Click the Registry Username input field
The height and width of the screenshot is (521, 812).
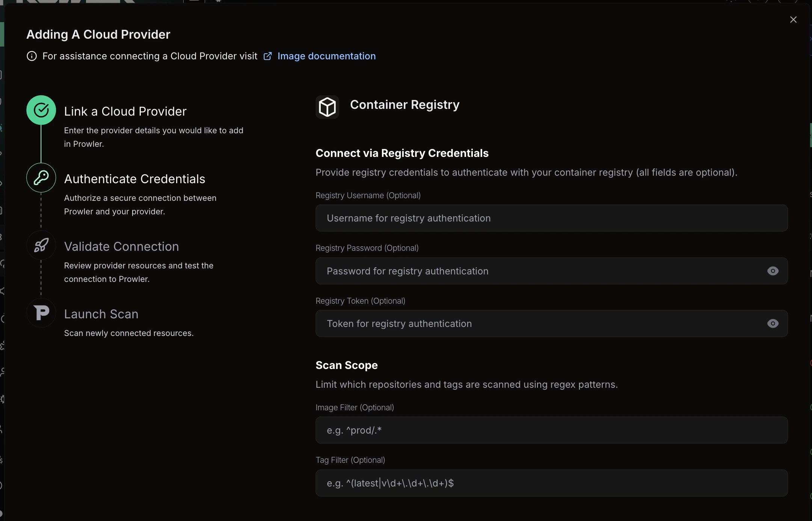(x=551, y=218)
